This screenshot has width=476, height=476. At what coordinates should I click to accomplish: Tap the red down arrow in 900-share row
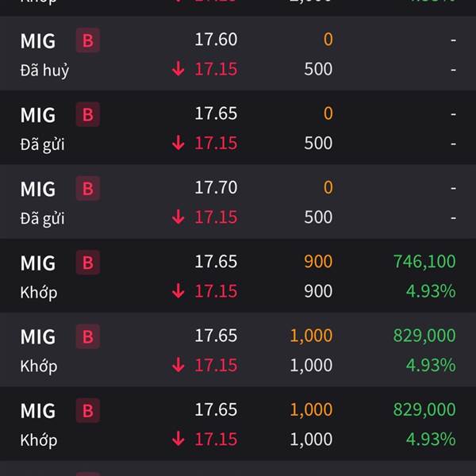pyautogui.click(x=178, y=291)
